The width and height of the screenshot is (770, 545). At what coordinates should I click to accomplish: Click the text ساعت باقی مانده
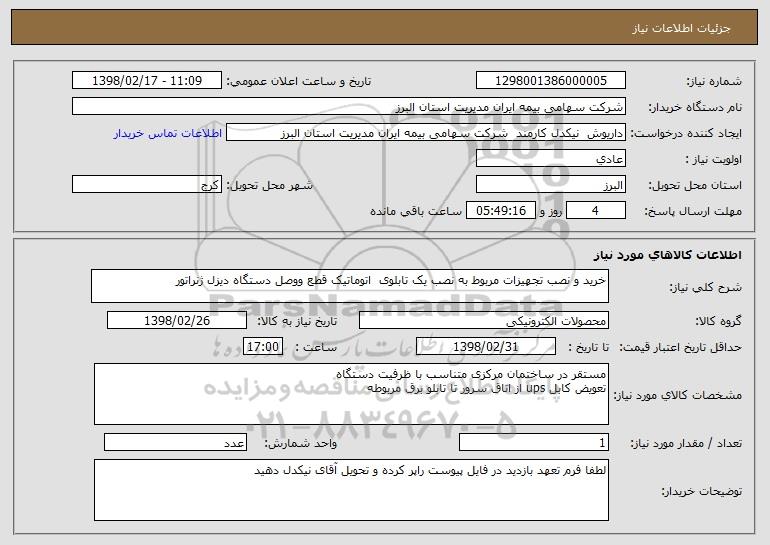click(415, 211)
